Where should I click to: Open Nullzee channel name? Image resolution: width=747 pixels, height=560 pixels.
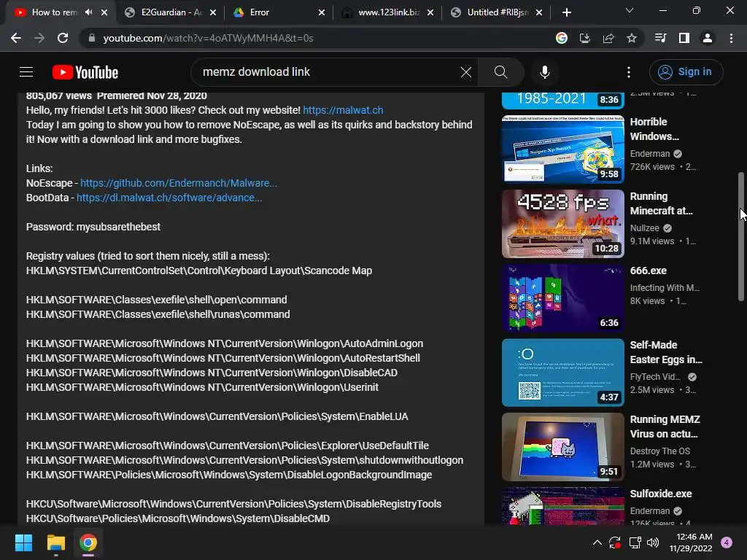pos(645,228)
